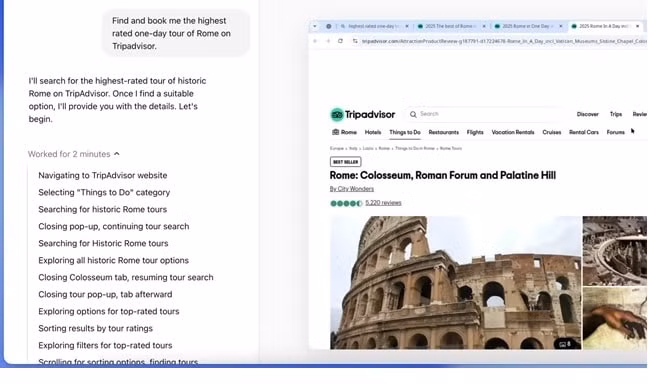Open the Vacation Rentals navigation item
The image size is (648, 384).
coord(513,132)
